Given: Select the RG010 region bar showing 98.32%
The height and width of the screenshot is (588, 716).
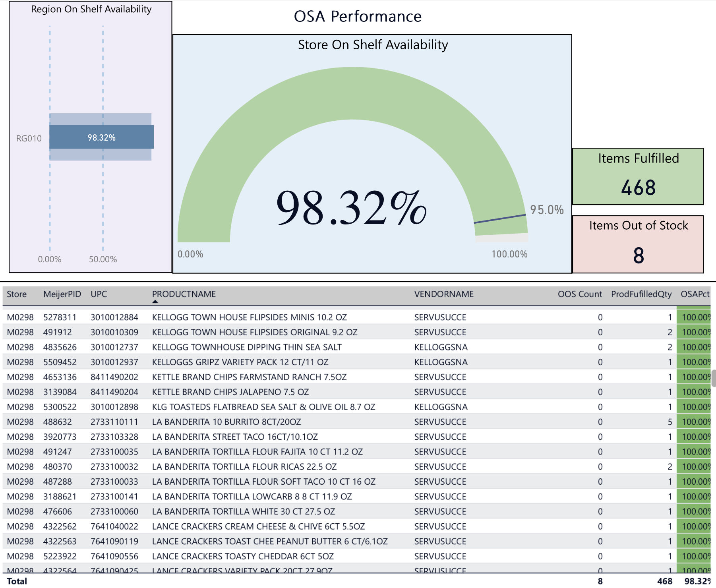Looking at the screenshot, I should point(101,137).
